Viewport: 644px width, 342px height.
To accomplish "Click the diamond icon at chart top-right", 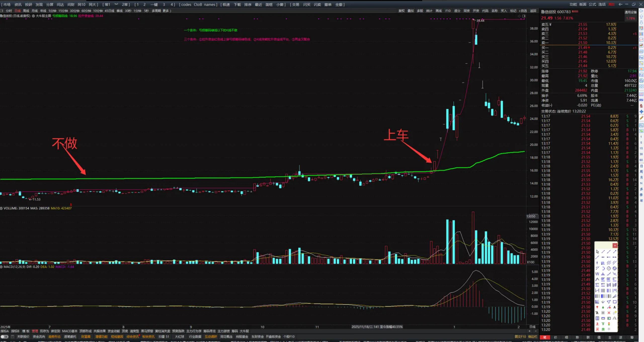I will coord(519,16).
